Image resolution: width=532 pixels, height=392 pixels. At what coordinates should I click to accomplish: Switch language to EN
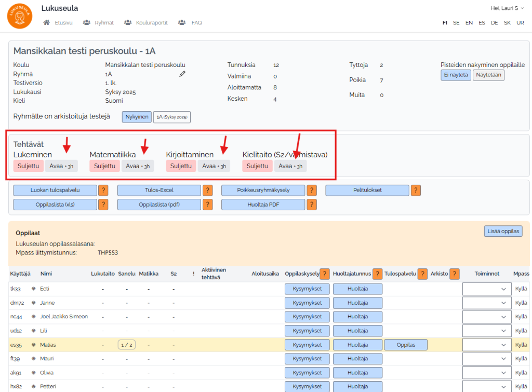click(x=469, y=23)
